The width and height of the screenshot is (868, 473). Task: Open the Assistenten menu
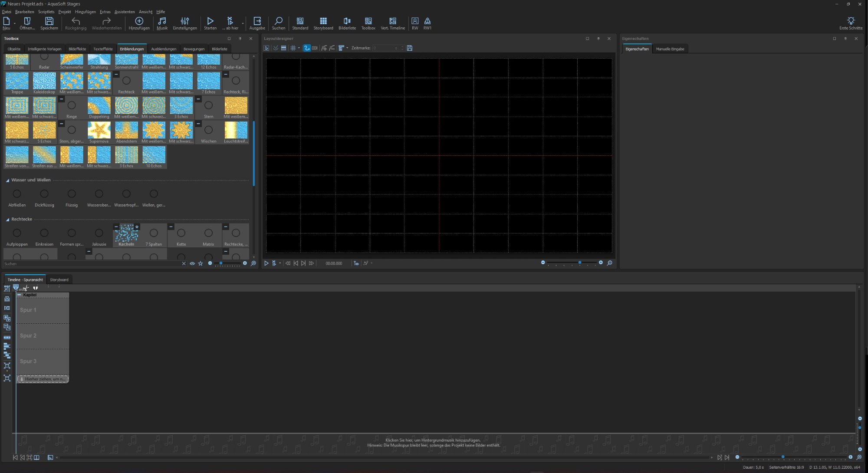124,12
